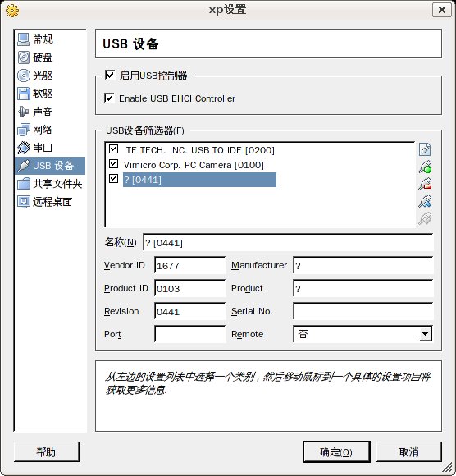Uncheck the ITE TECH USB TO IDE filter
456x476 pixels.
pos(113,149)
